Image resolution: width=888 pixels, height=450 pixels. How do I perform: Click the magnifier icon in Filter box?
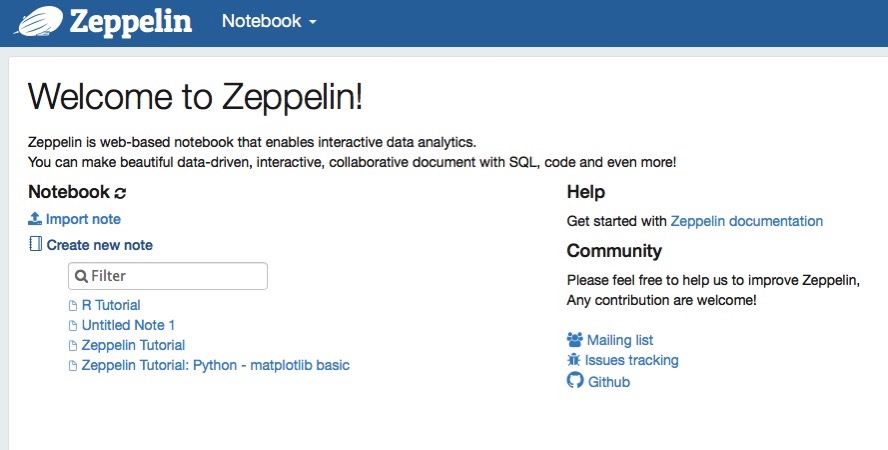click(x=81, y=276)
